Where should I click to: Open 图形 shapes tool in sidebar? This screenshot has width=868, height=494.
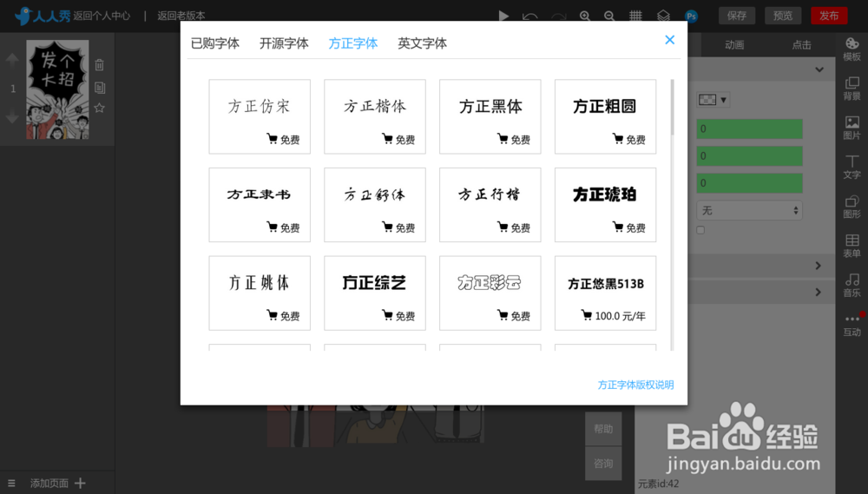852,207
